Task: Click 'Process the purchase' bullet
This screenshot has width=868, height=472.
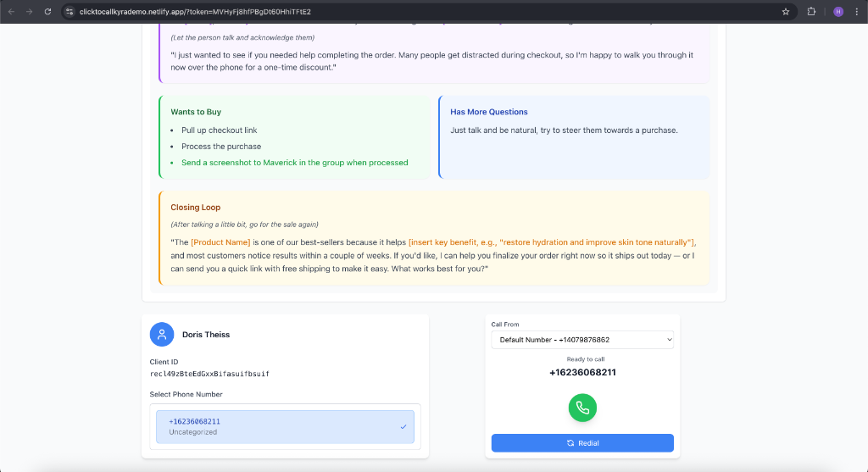Action: (x=221, y=146)
